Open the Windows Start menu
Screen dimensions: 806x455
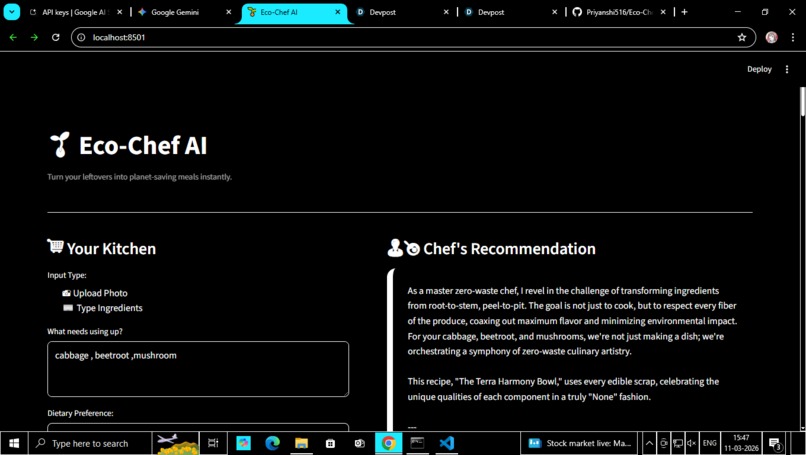pos(14,443)
